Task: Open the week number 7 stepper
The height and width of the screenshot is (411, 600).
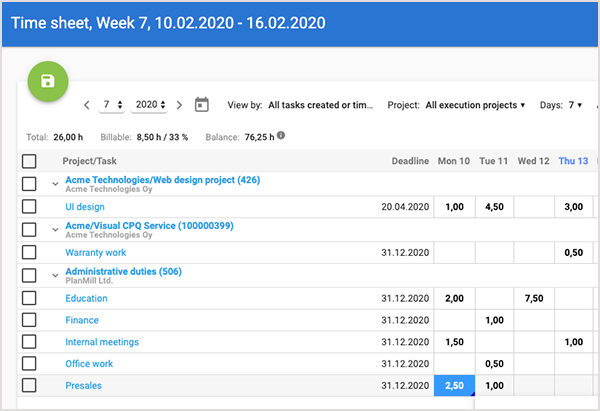Action: coord(111,104)
